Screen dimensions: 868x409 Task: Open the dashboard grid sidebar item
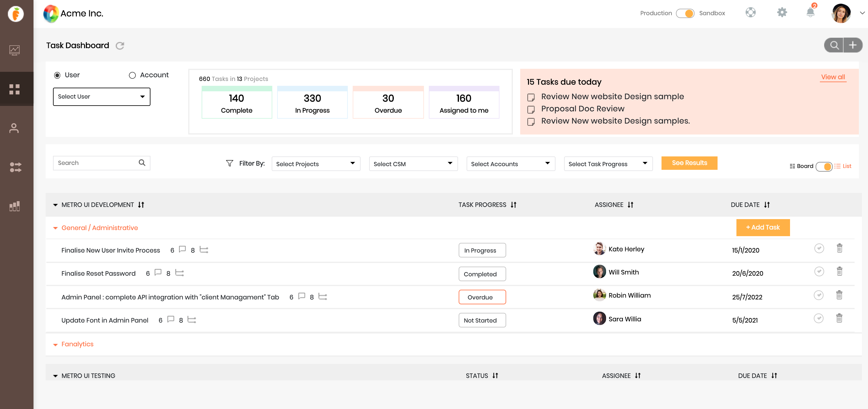14,89
